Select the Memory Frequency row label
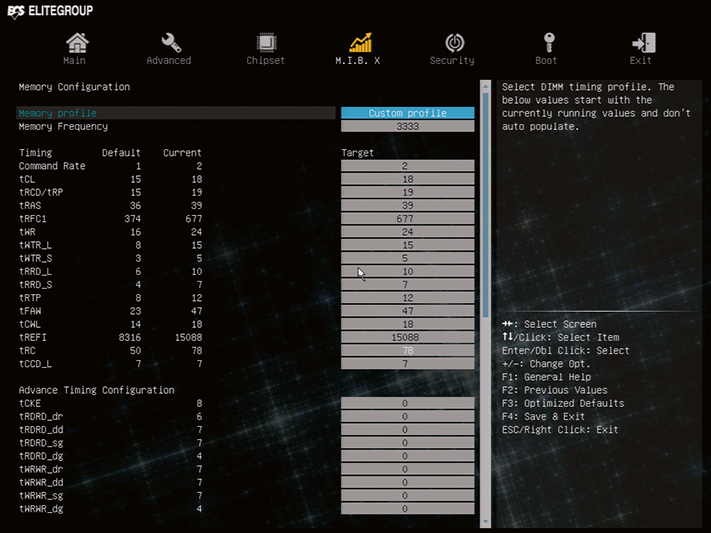The image size is (711, 533). [x=63, y=127]
